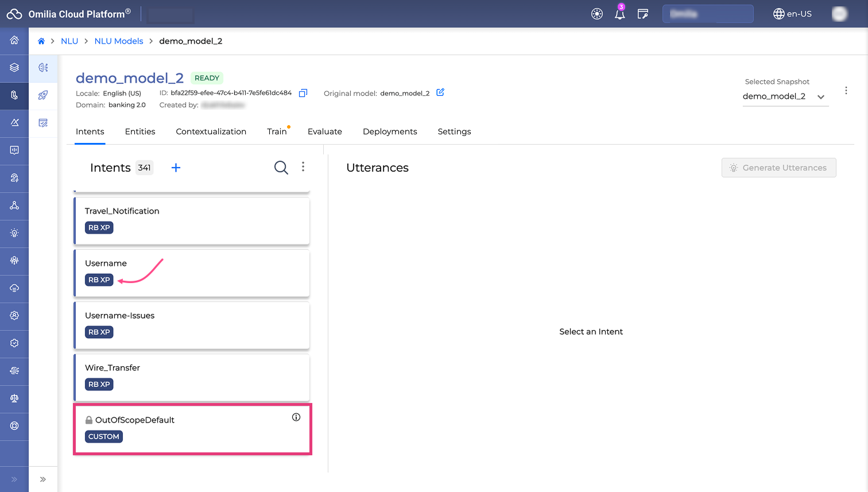Open the checklist edit submenu icon
868x492 pixels.
(43, 123)
